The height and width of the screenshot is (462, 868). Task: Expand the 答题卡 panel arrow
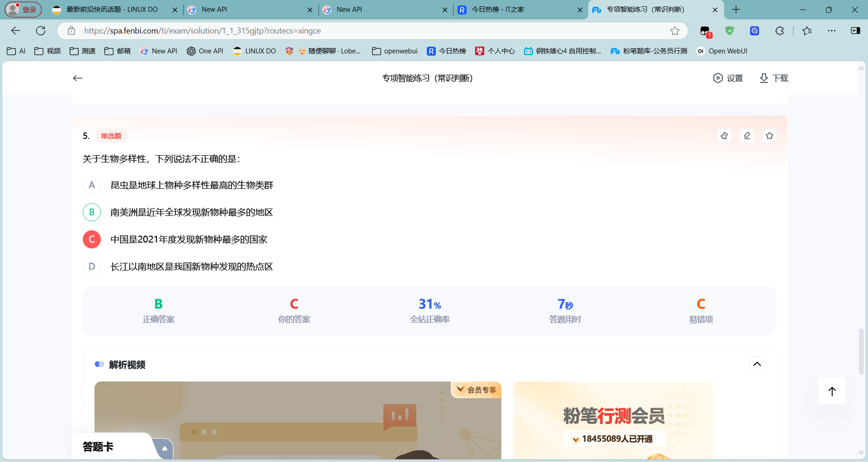pos(165,448)
